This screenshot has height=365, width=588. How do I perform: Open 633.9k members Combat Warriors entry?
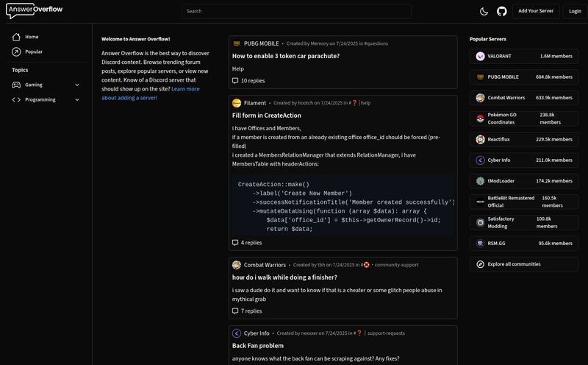[524, 98]
